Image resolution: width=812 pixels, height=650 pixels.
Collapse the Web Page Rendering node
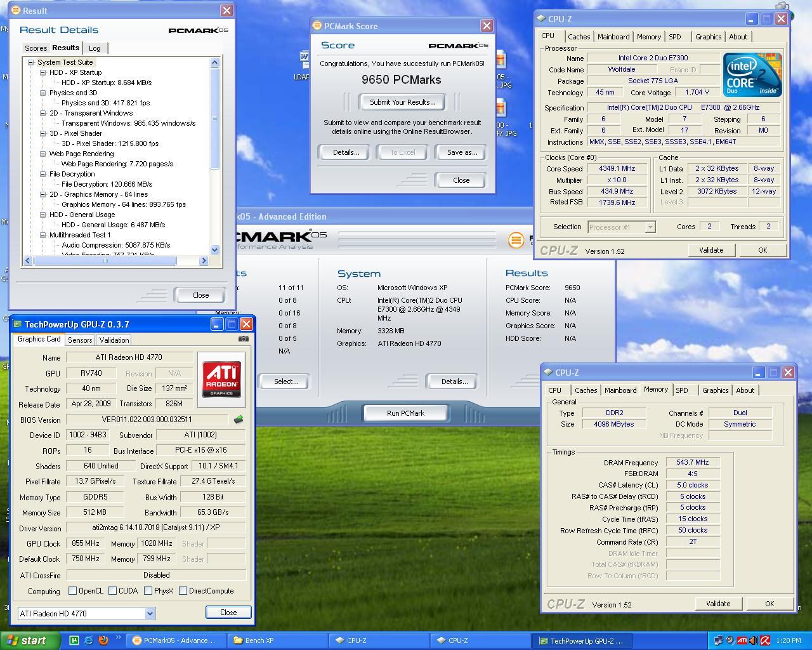43,154
